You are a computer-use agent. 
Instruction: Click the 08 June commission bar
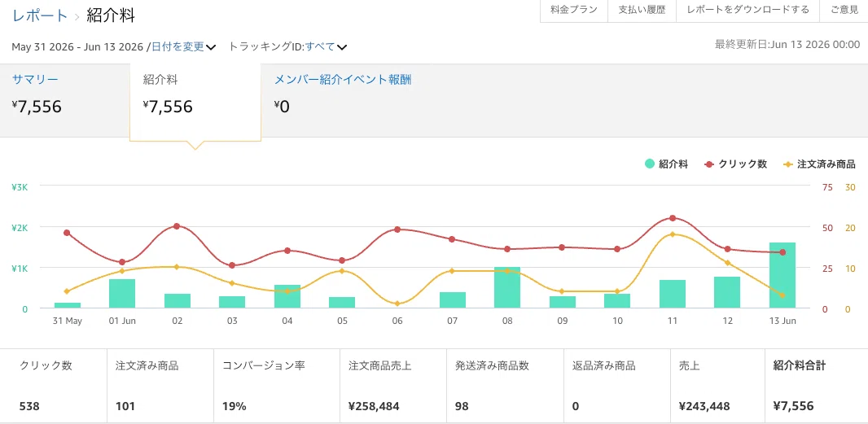pyautogui.click(x=507, y=287)
